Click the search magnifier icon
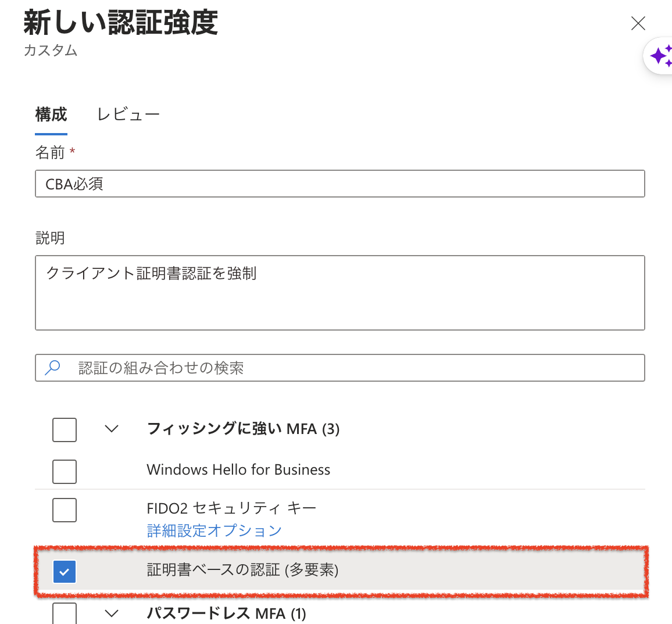Screen dimensions: 672x624 tap(53, 368)
